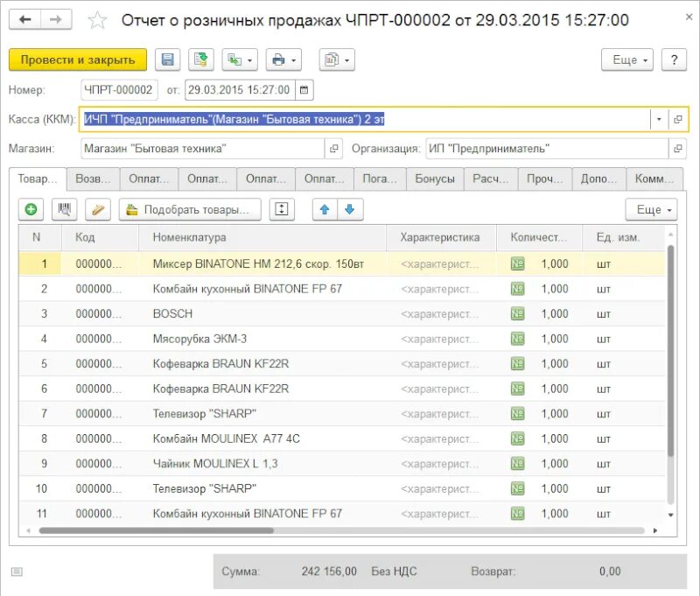Open the top Еще menu

pos(627,60)
